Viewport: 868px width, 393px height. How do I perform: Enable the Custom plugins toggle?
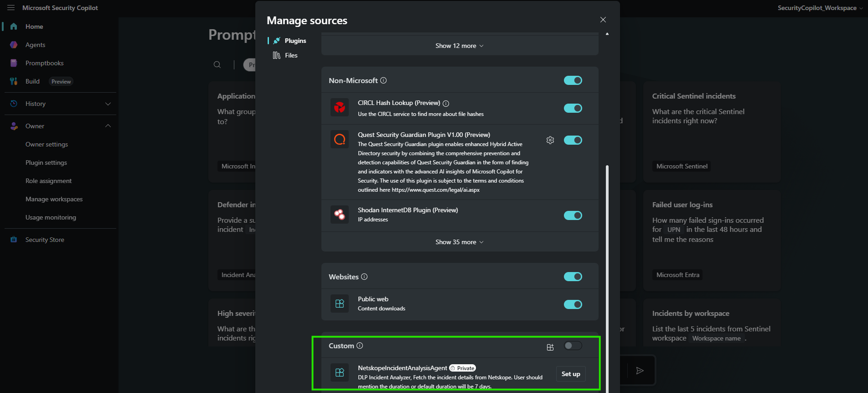pos(573,346)
